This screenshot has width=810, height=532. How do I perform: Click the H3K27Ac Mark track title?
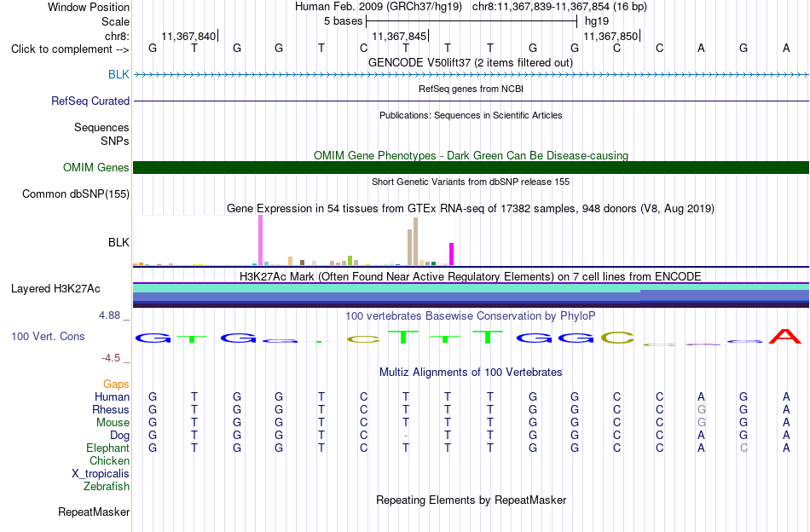click(471, 276)
